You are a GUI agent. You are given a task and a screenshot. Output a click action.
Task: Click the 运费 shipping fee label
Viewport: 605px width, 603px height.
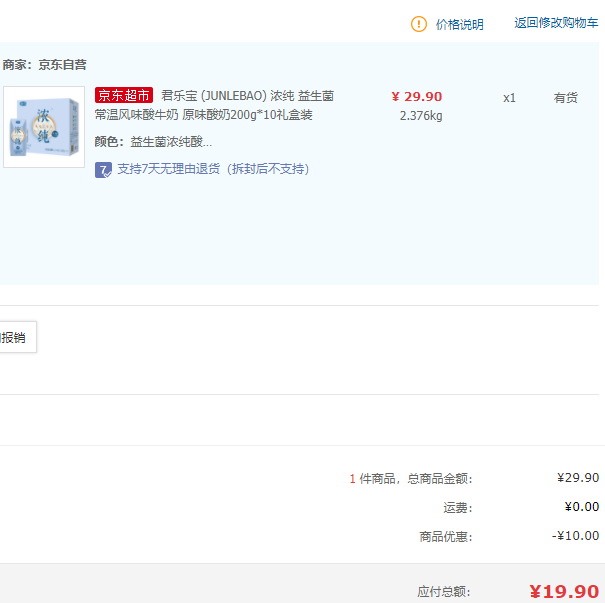[x=457, y=508]
